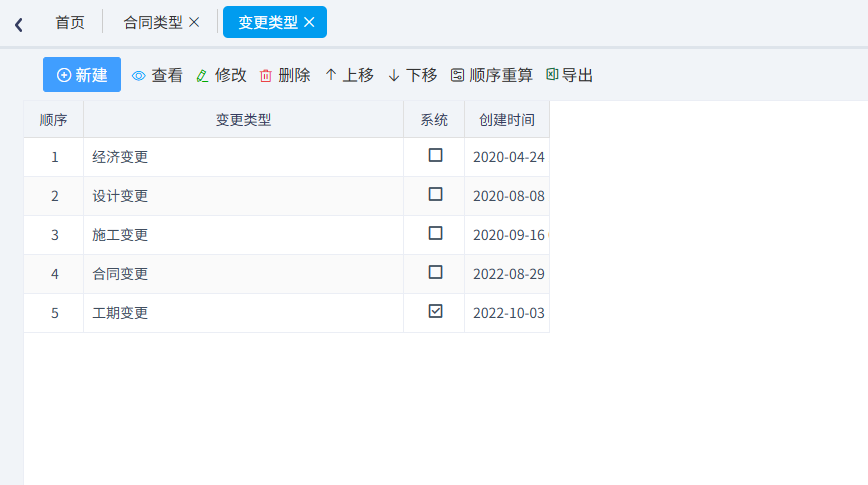Click order number 4 cell
This screenshot has height=485, width=868.
tap(54, 274)
